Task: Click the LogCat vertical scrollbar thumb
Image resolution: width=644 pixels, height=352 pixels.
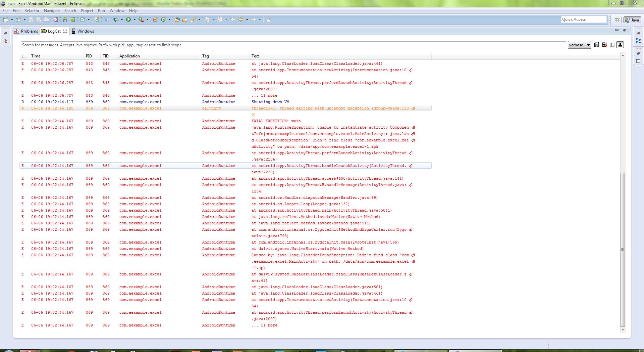Action: pos(623,250)
